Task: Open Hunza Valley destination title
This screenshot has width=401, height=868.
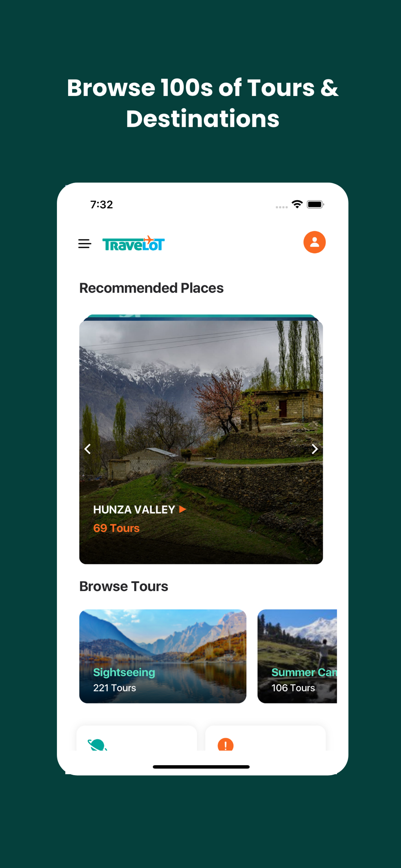Action: click(x=134, y=510)
